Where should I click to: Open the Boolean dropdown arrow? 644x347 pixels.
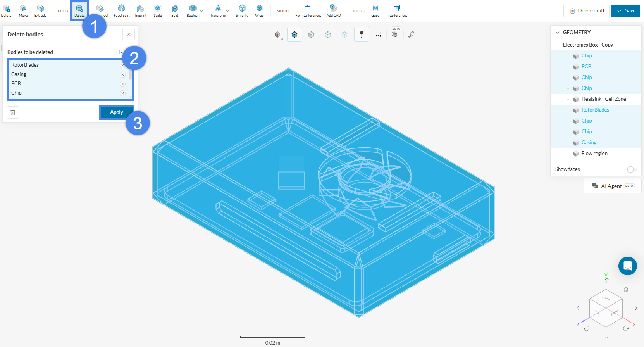tap(201, 11)
